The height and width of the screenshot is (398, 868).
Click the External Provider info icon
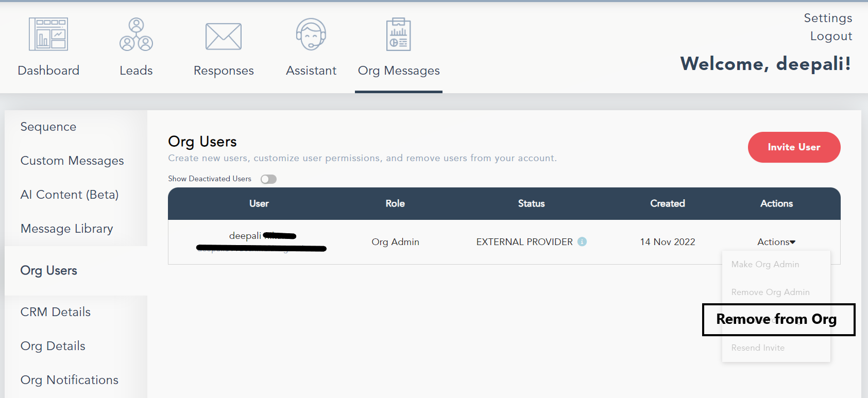coord(582,241)
